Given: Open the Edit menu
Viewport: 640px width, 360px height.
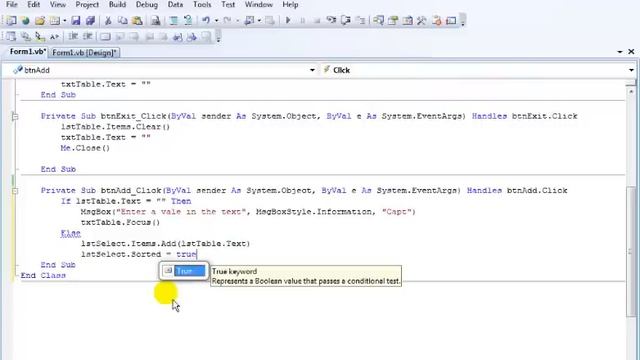Looking at the screenshot, I should 33,4.
